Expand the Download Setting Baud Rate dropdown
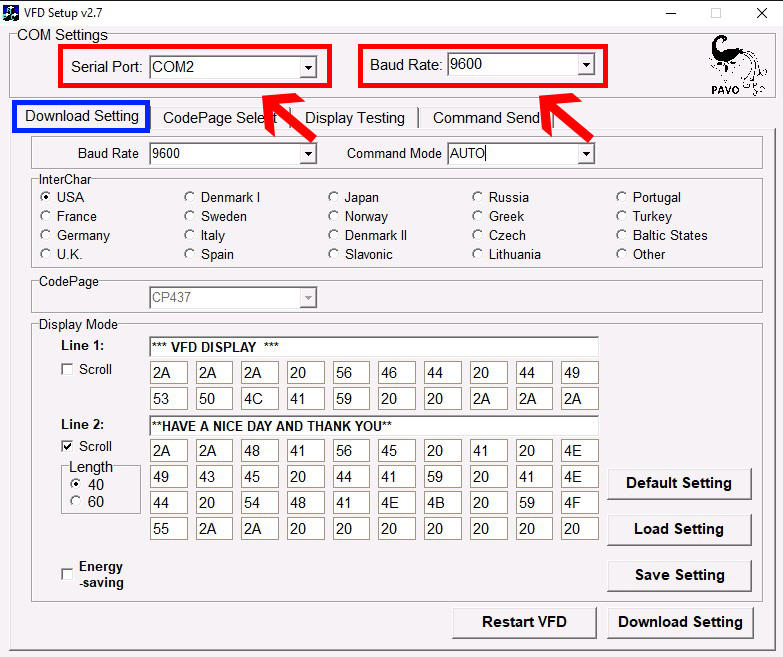 point(308,154)
